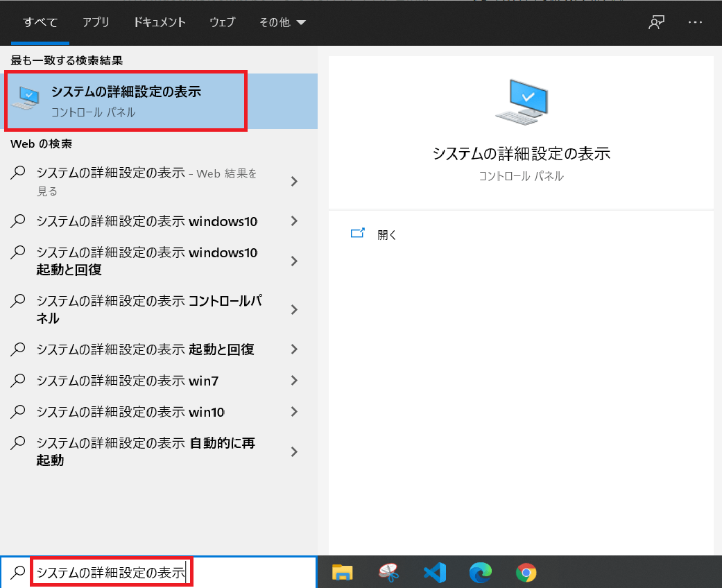Click search icon beside '自動的に再起動' suggestion
The width and height of the screenshot is (722, 588).
(x=17, y=443)
